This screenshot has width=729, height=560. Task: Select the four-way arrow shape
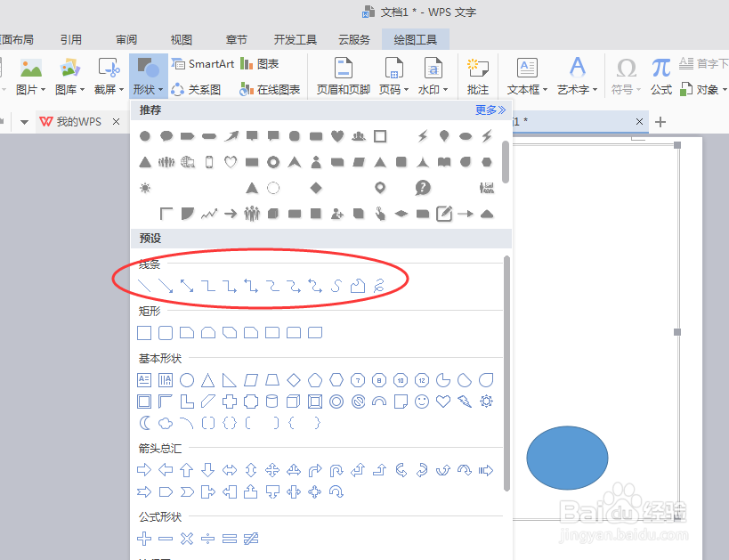coord(272,470)
